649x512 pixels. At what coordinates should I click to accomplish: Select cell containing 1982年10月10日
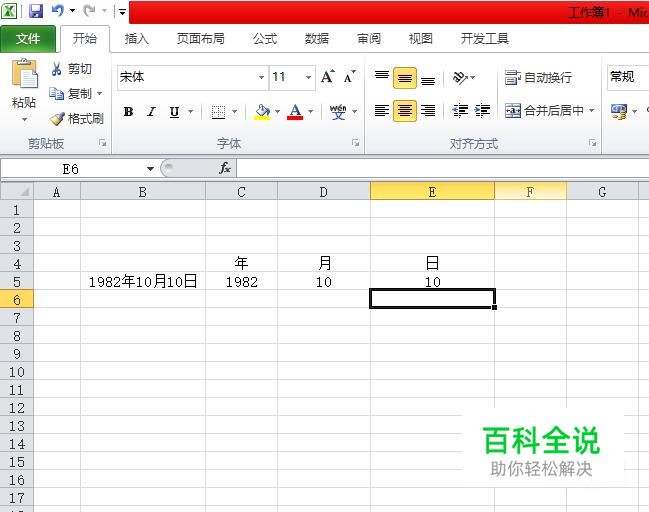point(143,282)
